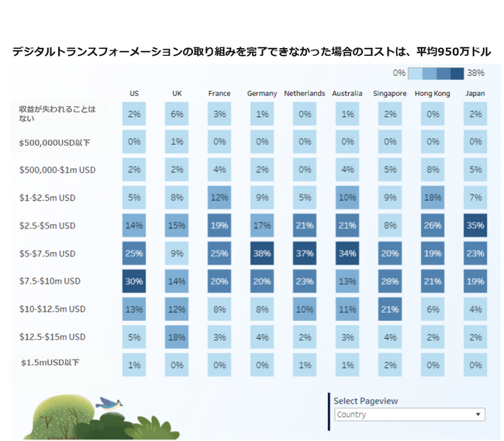Click the US 30% cell in $7.5-$10m row
Viewport: 504px width, 441px height.
click(134, 281)
